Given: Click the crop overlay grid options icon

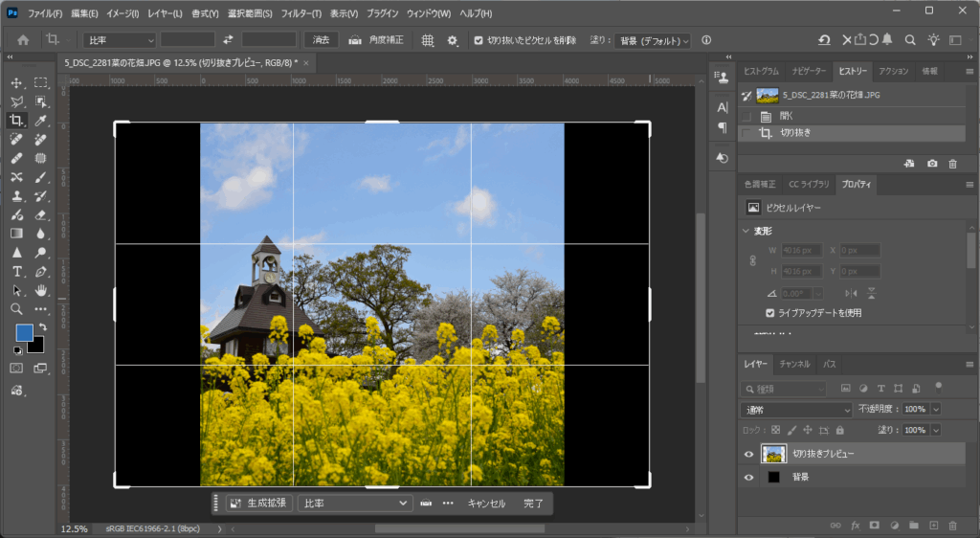Looking at the screenshot, I should [428, 40].
